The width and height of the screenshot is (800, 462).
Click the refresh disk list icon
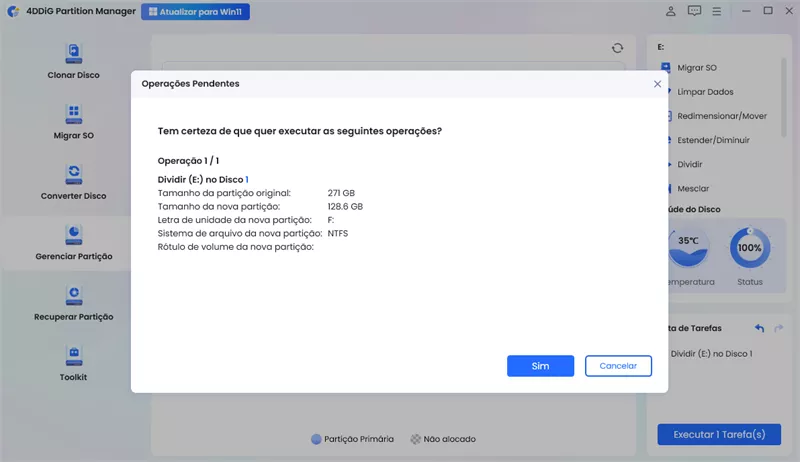click(x=617, y=48)
